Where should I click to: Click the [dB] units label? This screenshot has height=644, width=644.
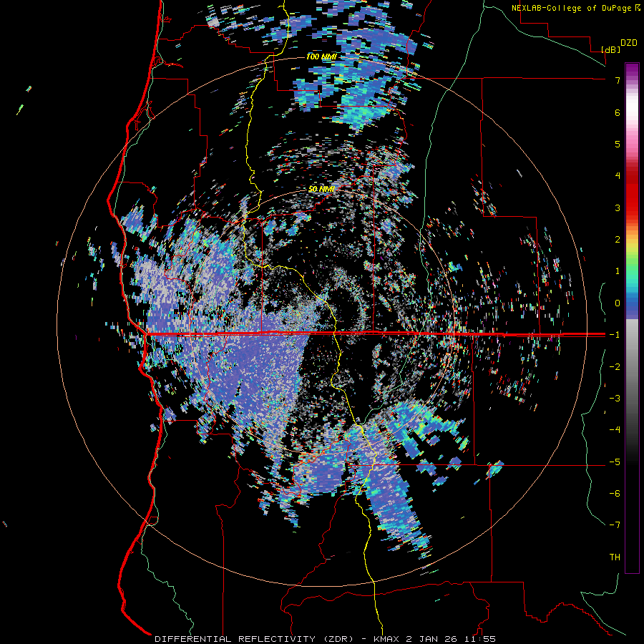(x=610, y=49)
